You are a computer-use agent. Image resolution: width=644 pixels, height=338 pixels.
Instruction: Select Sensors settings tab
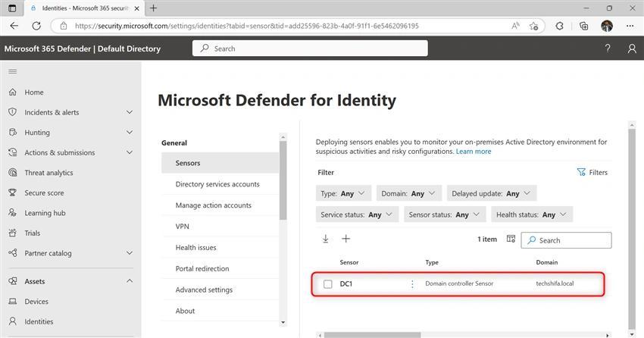(x=220, y=163)
